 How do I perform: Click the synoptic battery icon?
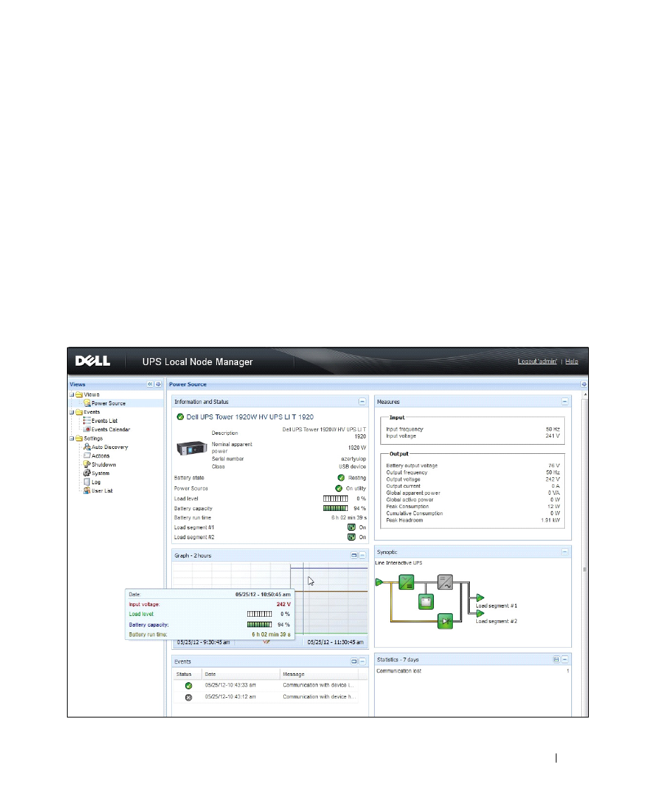(x=426, y=601)
